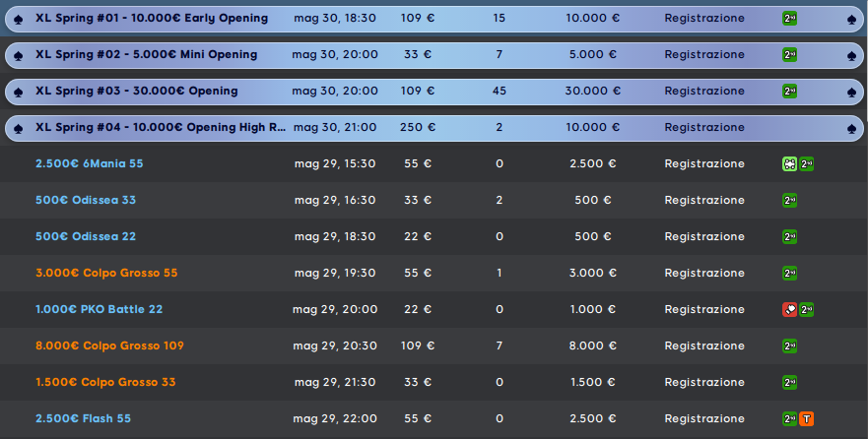Click Registrazione on XL Spring #03 row
The width and height of the screenshot is (868, 439).
click(x=704, y=91)
